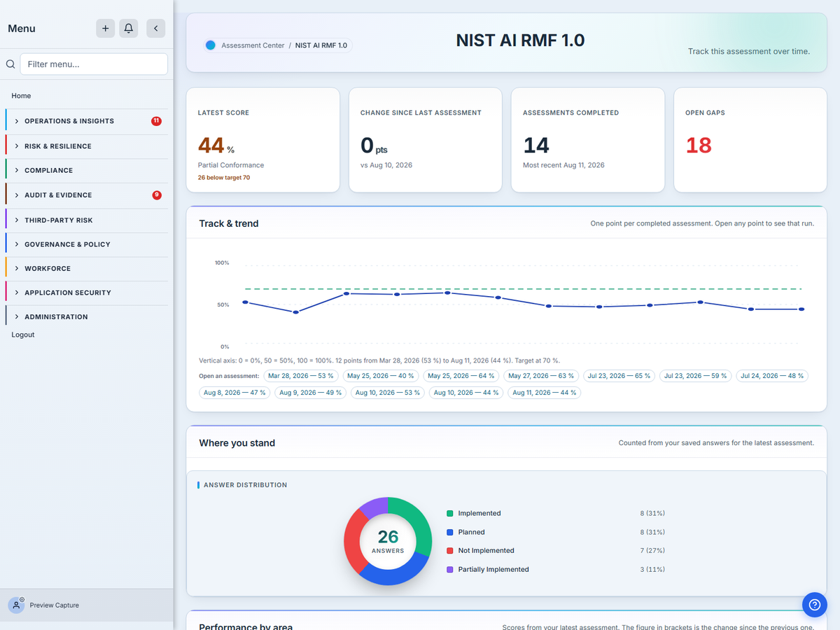
Task: Click the last trend chart point on right
Action: 801,309
